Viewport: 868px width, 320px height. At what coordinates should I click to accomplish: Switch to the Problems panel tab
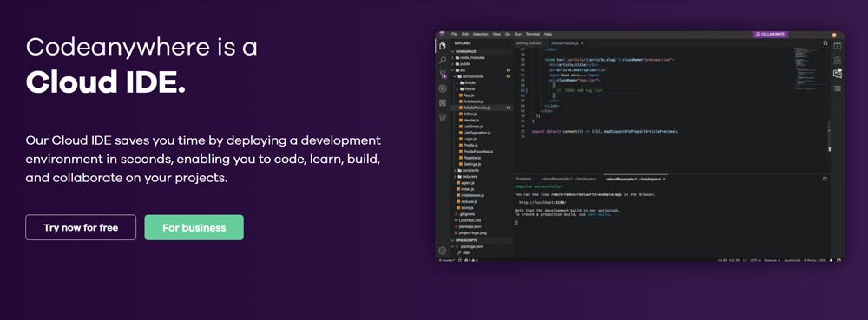pos(523,179)
